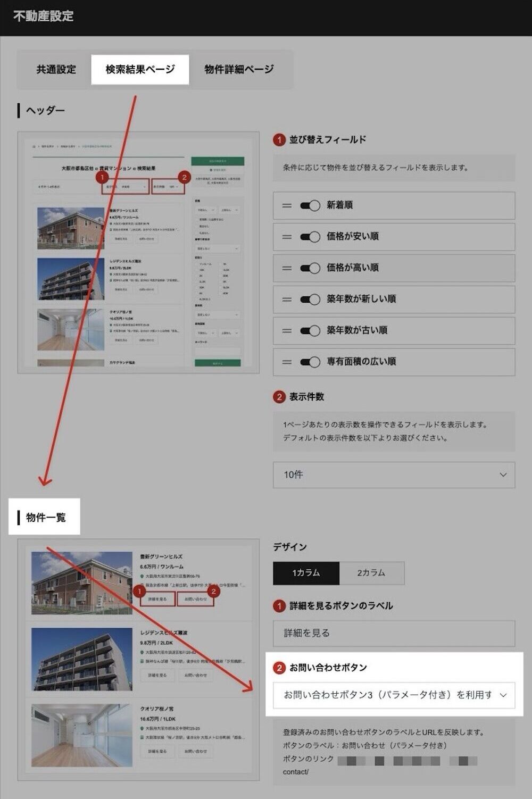The image size is (532, 799).
Task: Click the 並び替えフィールド heading
Action: 328,140
